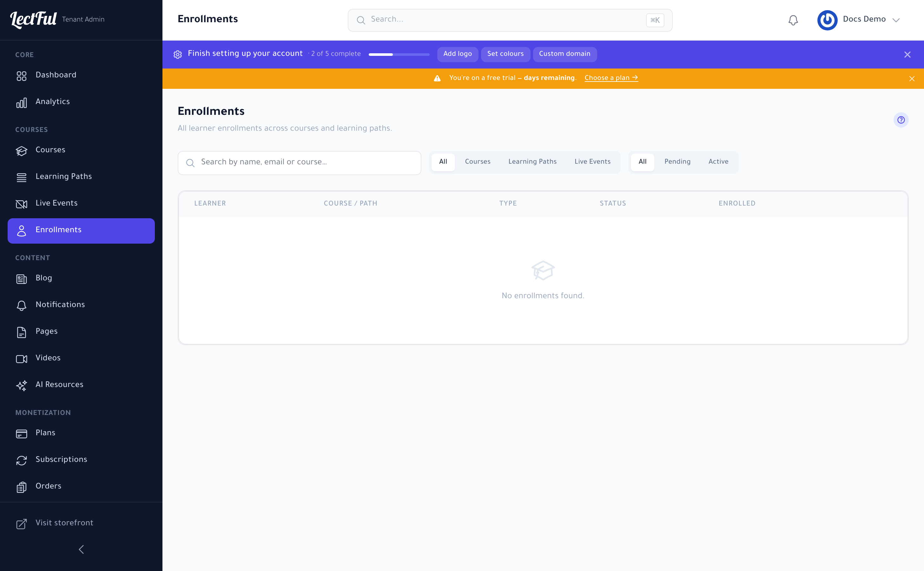Viewport: 924px width, 571px height.
Task: Click the Docs Demo avatar
Action: tap(827, 20)
